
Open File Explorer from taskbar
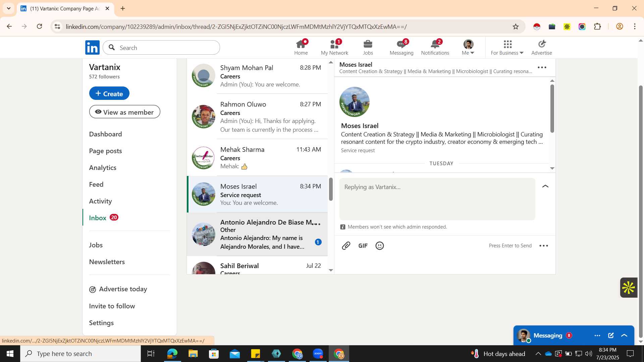click(193, 354)
